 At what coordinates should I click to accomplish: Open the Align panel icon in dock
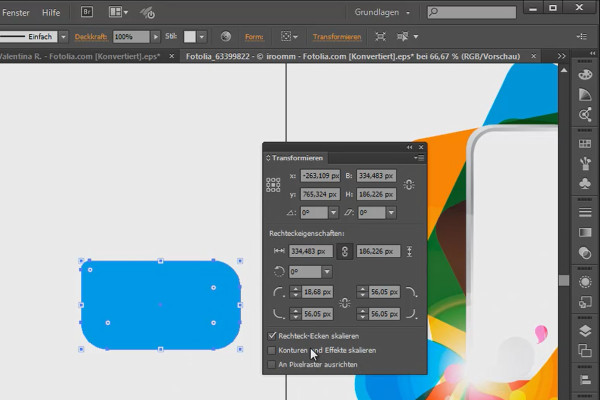[x=585, y=380]
